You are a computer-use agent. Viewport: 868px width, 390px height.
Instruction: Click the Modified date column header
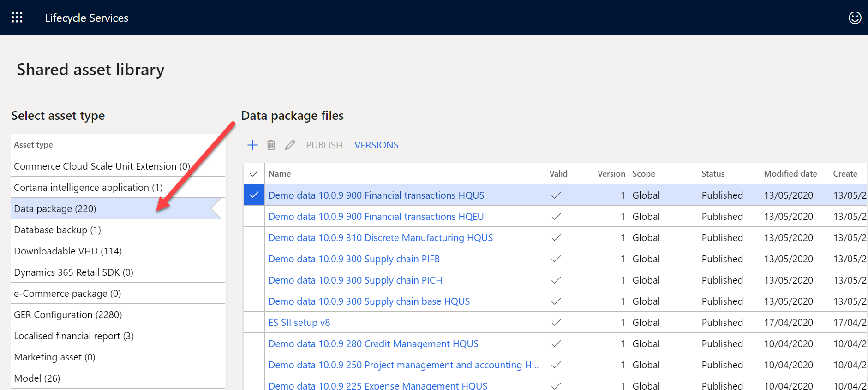pos(790,174)
